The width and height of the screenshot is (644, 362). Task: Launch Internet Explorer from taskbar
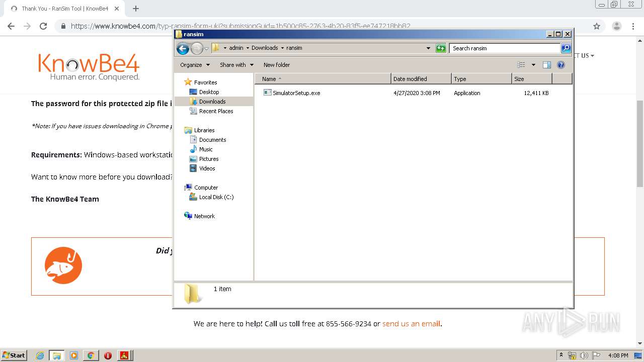click(x=40, y=355)
